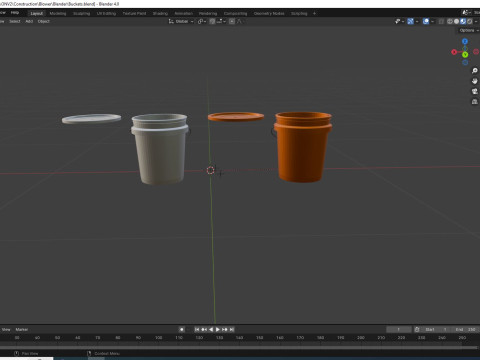Viewport: 480px width, 360px height.
Task: Open the pivot point dropdown
Action: pyautogui.click(x=202, y=21)
